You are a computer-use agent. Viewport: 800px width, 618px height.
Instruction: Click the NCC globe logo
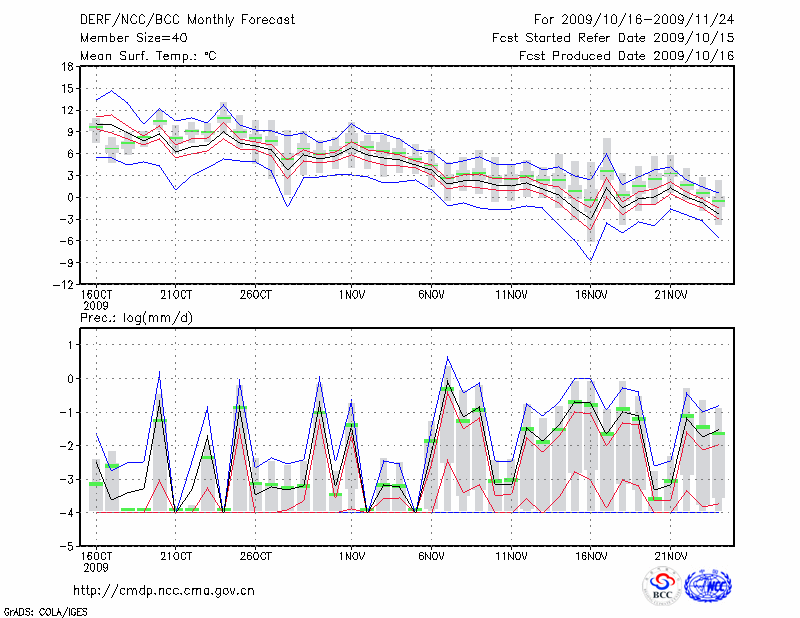[707, 585]
